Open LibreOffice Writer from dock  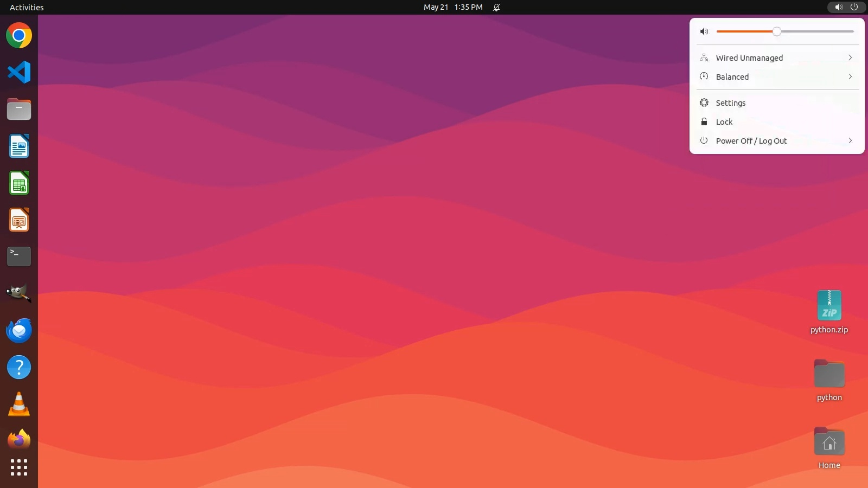point(19,146)
